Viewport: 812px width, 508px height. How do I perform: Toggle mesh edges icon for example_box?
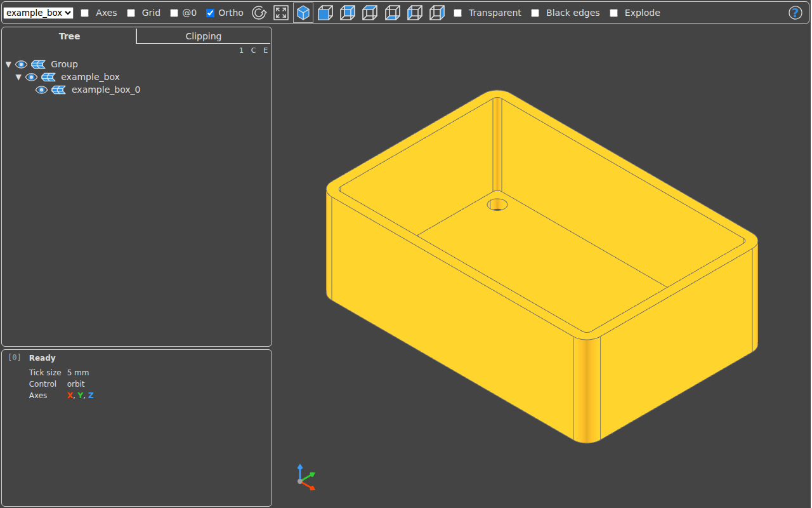click(48, 77)
